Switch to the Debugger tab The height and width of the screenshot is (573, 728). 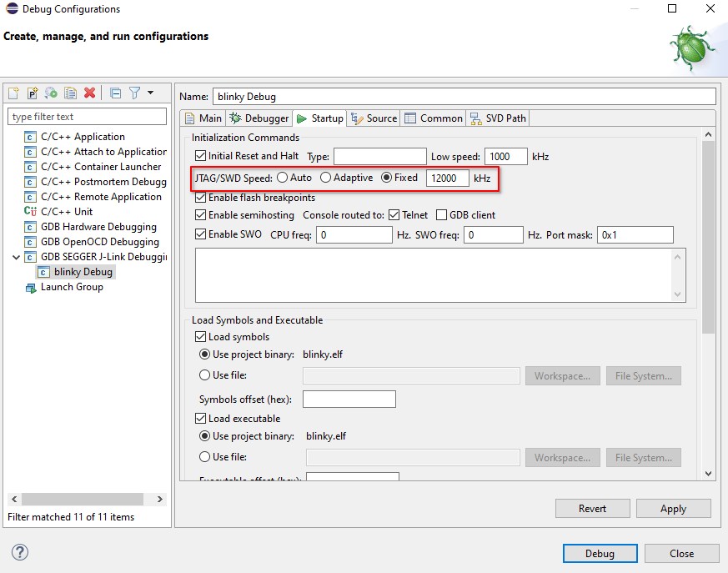pos(259,118)
